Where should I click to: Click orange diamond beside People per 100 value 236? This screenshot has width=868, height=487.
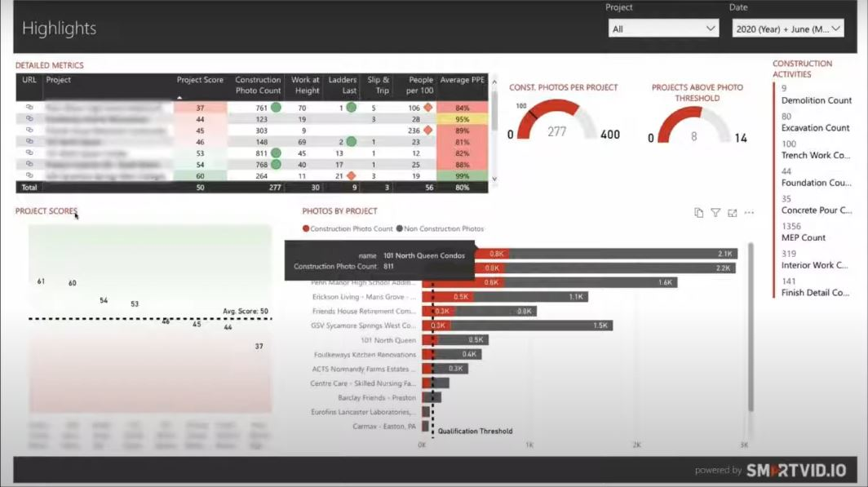coord(428,130)
